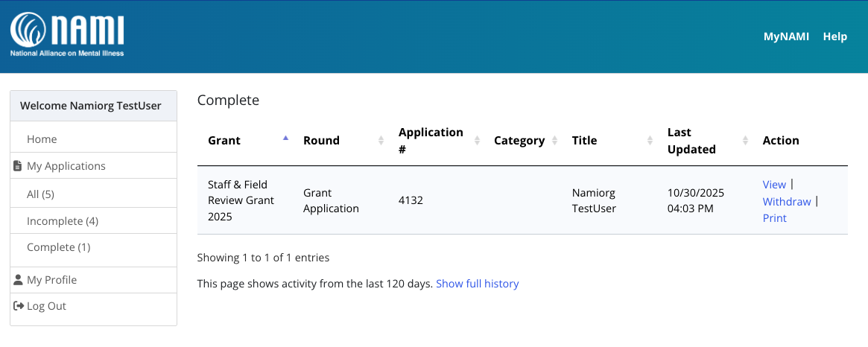Select Complete (1) applications filter
The width and height of the screenshot is (868, 347).
point(58,247)
